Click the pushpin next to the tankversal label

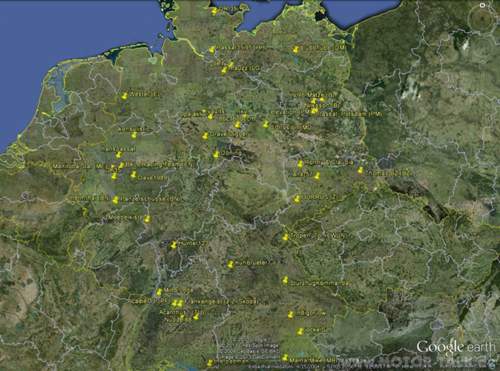click(119, 155)
